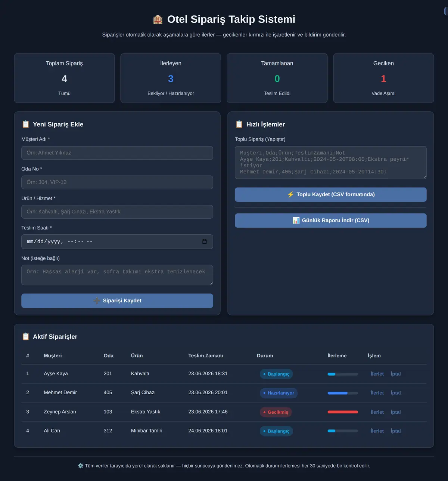Screen dimensions: 448x481
Task: Click the Gecikmiş status badge
Action: point(276,412)
